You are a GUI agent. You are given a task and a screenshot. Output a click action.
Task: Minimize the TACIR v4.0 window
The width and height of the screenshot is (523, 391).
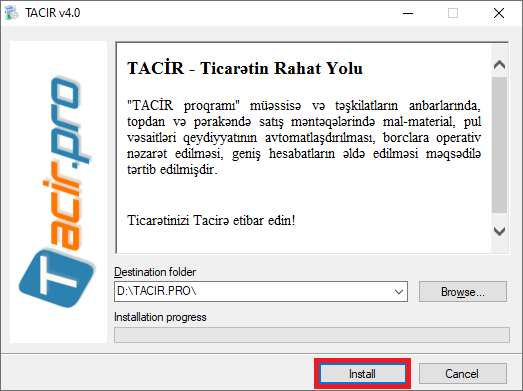(408, 13)
